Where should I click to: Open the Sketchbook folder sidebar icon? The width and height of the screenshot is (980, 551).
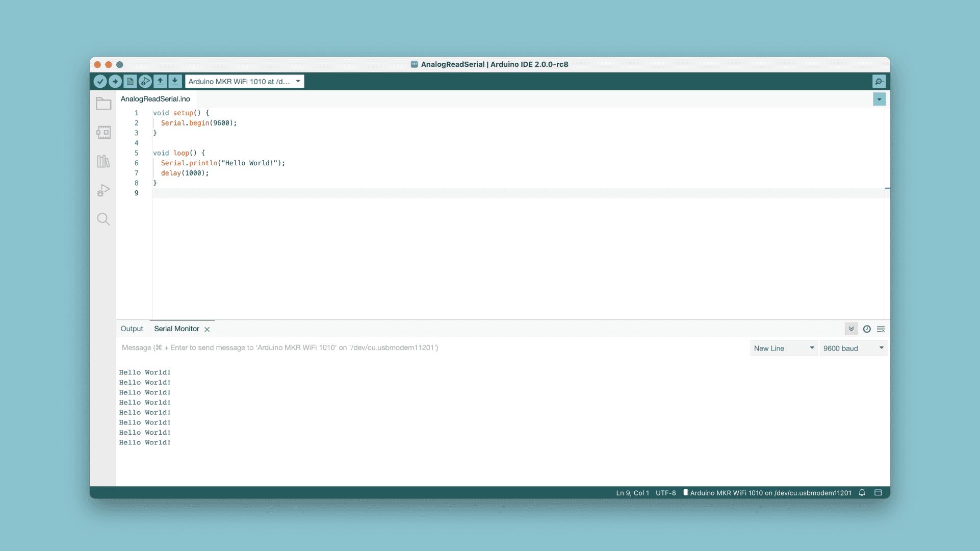tap(104, 104)
